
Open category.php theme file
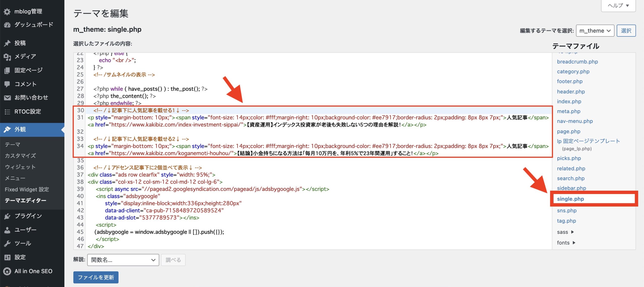tap(573, 71)
